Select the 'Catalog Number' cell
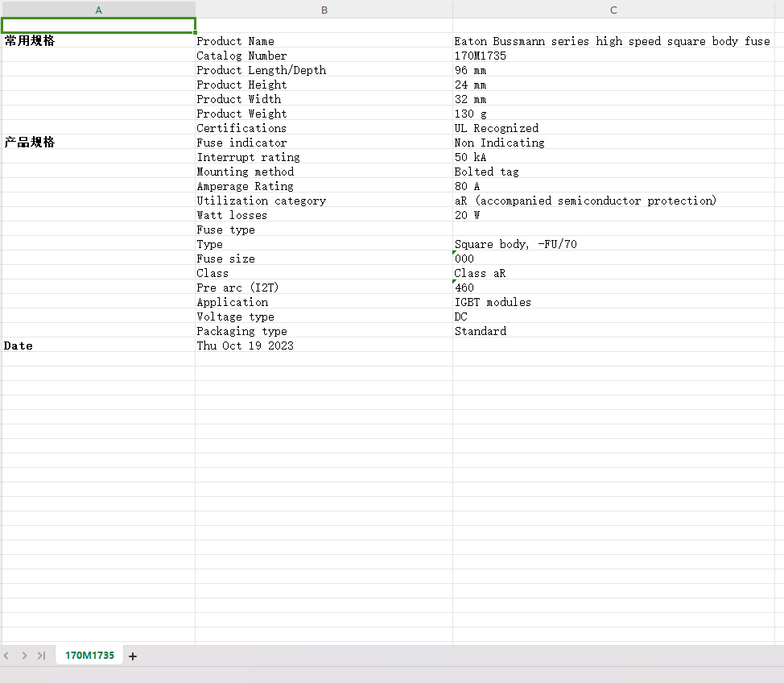This screenshot has height=683, width=784. (324, 56)
